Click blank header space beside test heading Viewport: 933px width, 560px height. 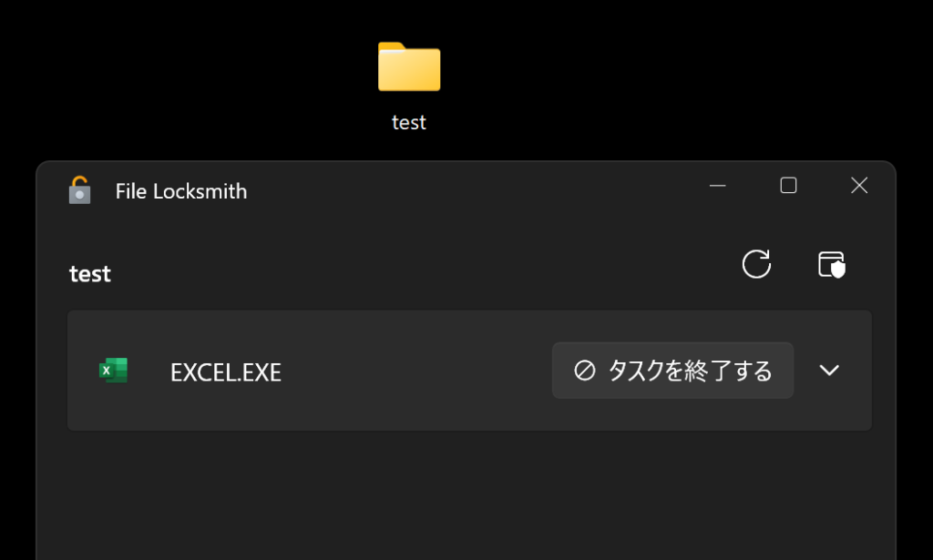coord(416,273)
